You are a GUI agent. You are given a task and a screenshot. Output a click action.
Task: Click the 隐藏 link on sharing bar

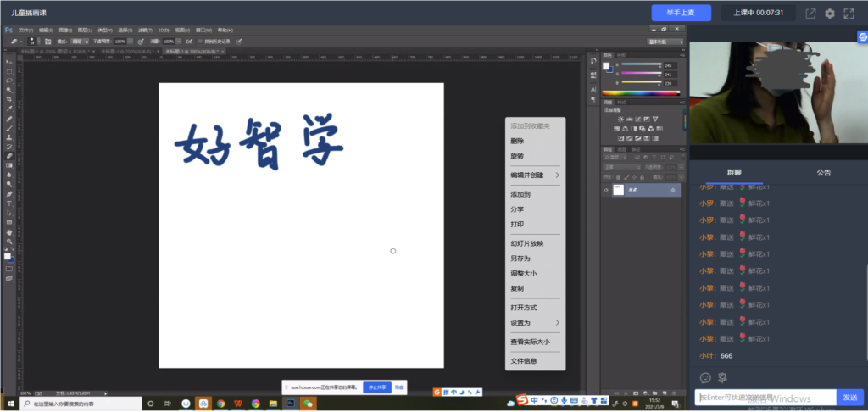[400, 387]
